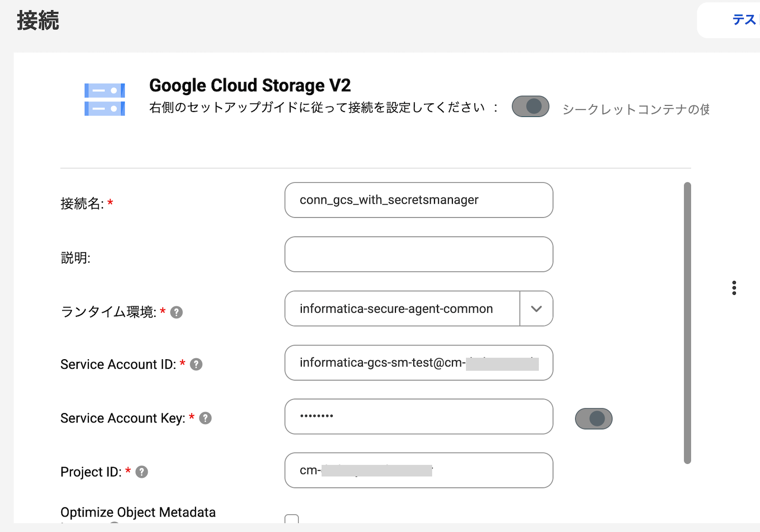Click the 接続名 connection name field

pos(418,200)
